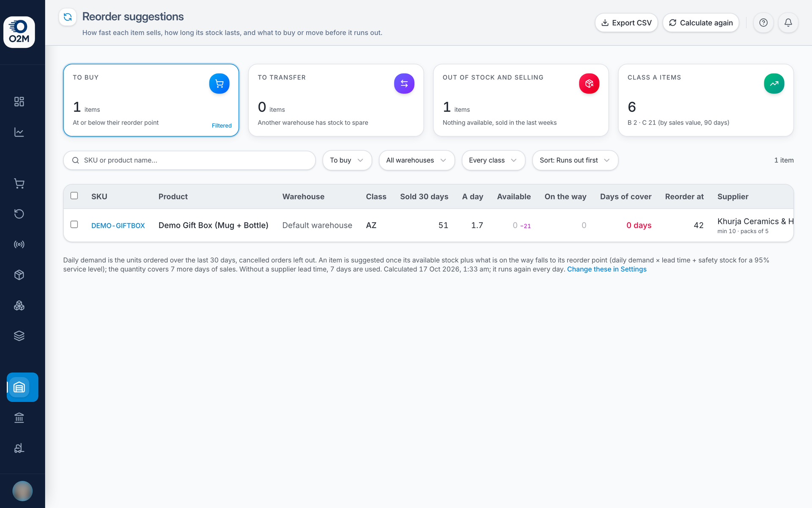Image resolution: width=812 pixels, height=508 pixels.
Task: Click the red 0 days value
Action: pos(639,226)
